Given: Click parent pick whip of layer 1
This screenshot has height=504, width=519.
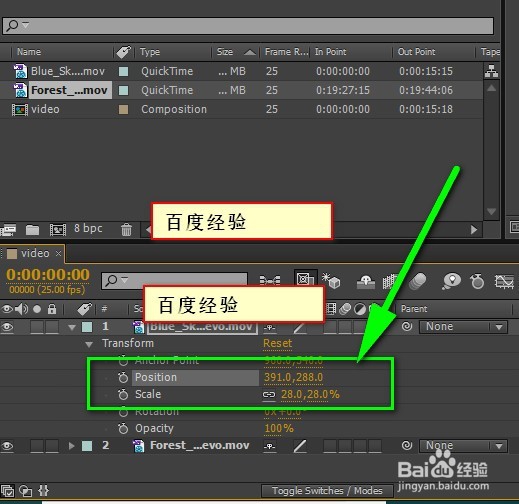Looking at the screenshot, I should (x=407, y=326).
